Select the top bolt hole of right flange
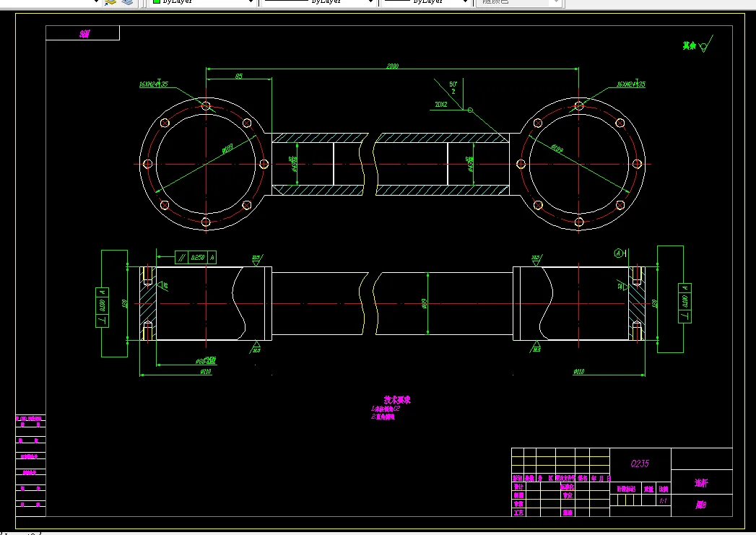The image size is (756, 535). coord(579,105)
